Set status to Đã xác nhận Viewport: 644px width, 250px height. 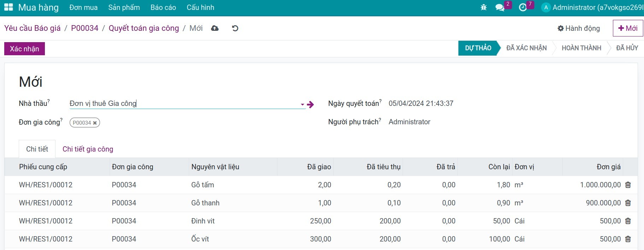526,48
